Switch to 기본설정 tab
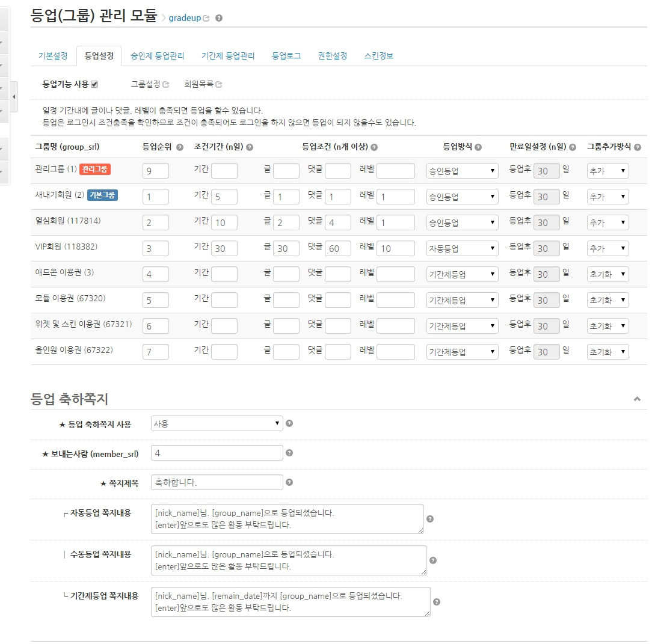This screenshot has width=655, height=644. pyautogui.click(x=53, y=56)
